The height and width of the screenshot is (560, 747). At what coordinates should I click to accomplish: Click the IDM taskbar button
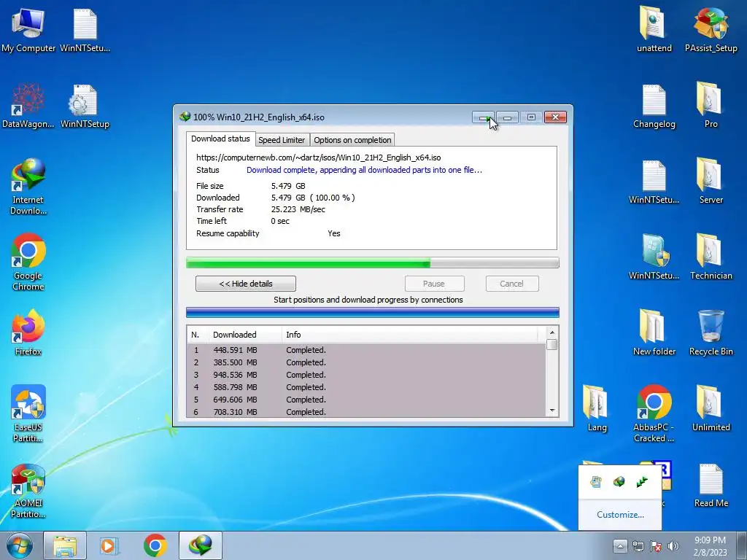coord(200,545)
